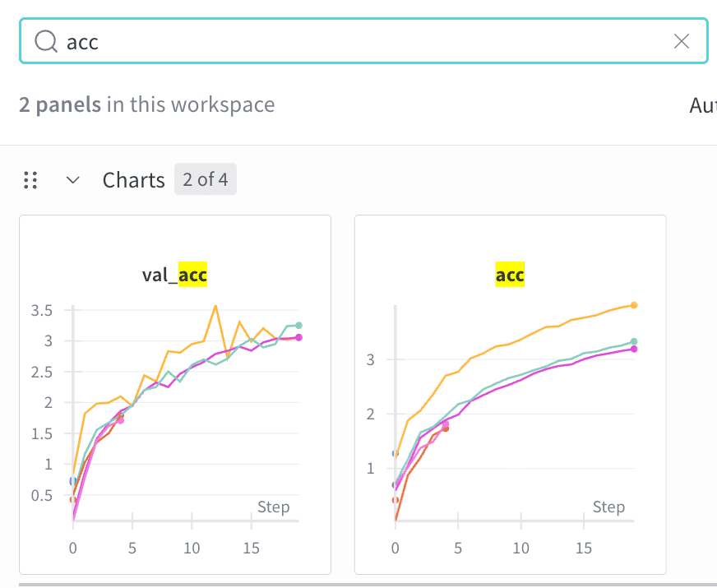717x588 pixels.
Task: Select the teal spark point near step 0 on val_acc
Action: tap(72, 481)
